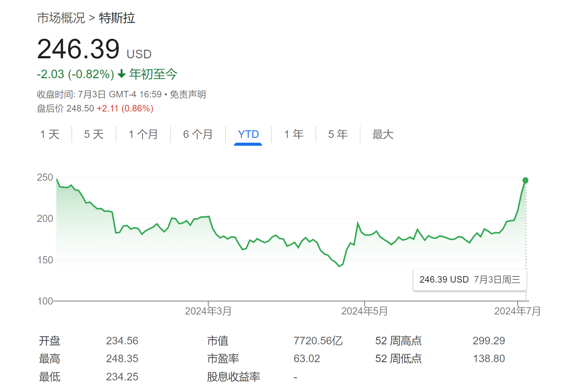Click the 特斯拉 breadcrumb title

coord(117,18)
